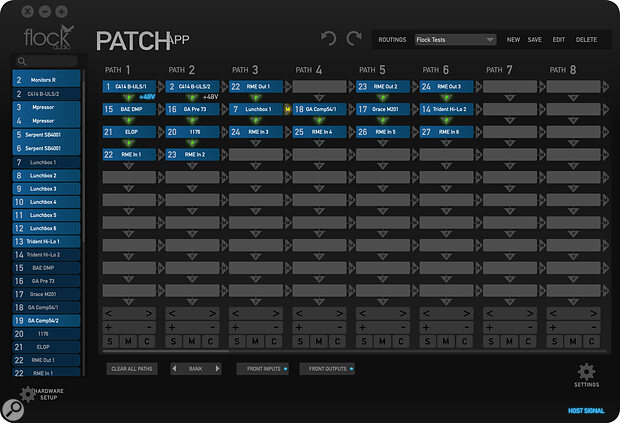
Task: Click the empty first slot in Path 7
Action: pyautogui.click(x=510, y=87)
